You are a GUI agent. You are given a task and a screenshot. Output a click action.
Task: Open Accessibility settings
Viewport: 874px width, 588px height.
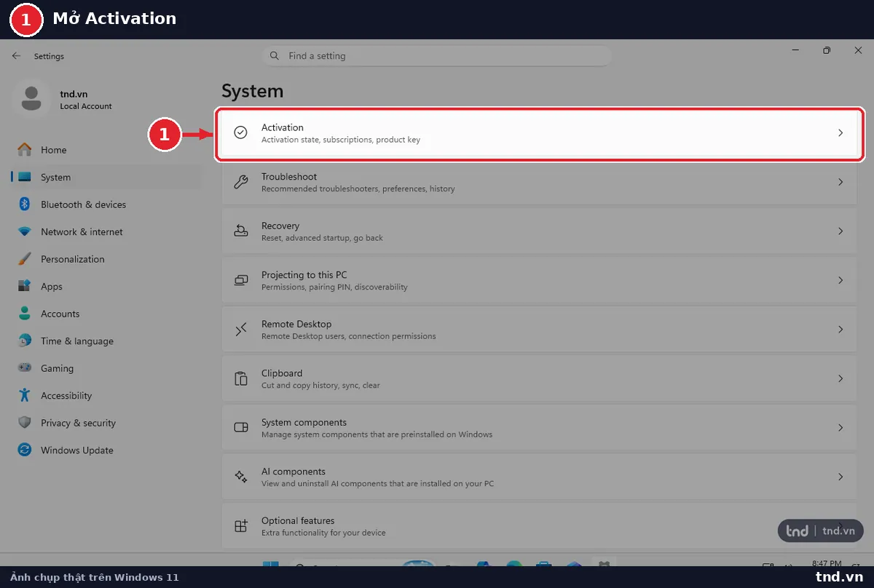point(106,395)
